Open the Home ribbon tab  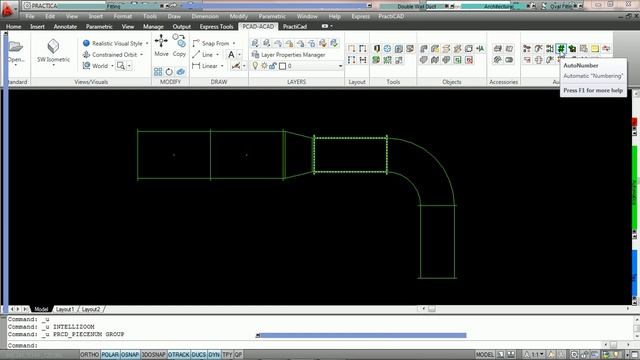[13, 26]
